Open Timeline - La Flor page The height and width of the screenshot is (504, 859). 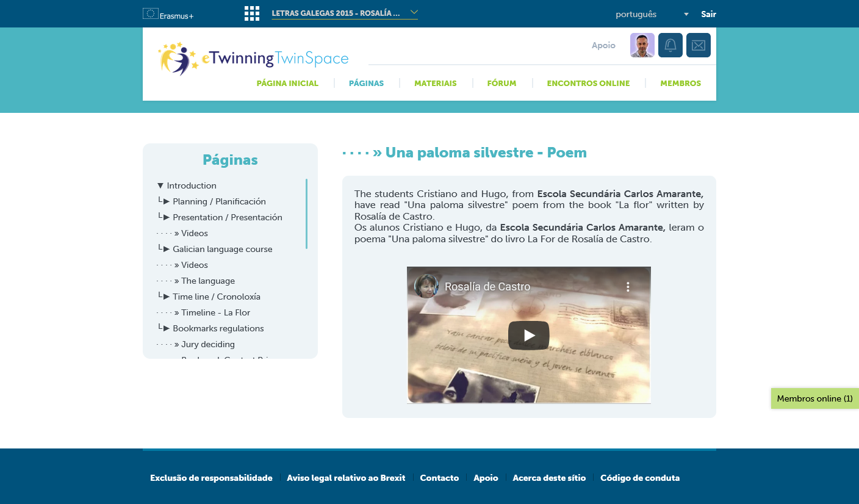tap(216, 312)
